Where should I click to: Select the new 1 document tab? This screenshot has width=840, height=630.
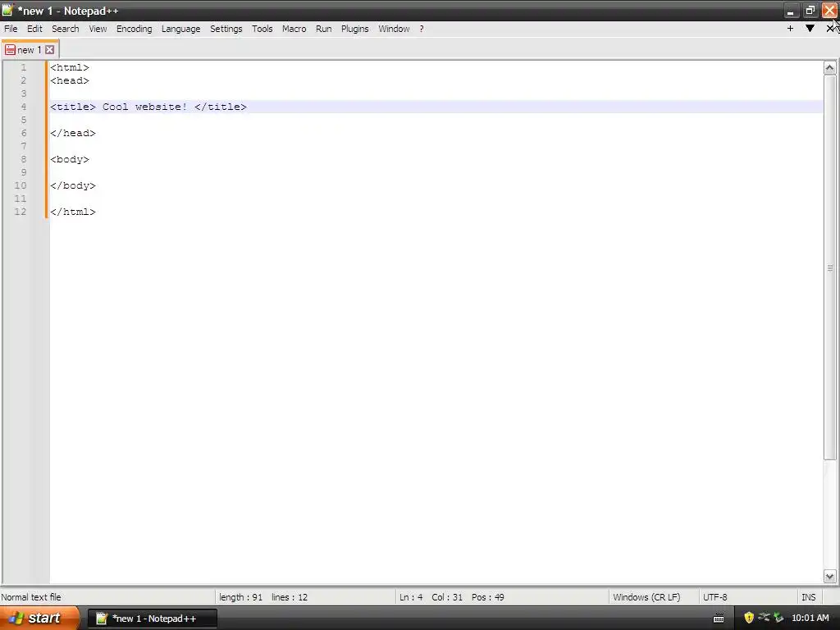[29, 50]
